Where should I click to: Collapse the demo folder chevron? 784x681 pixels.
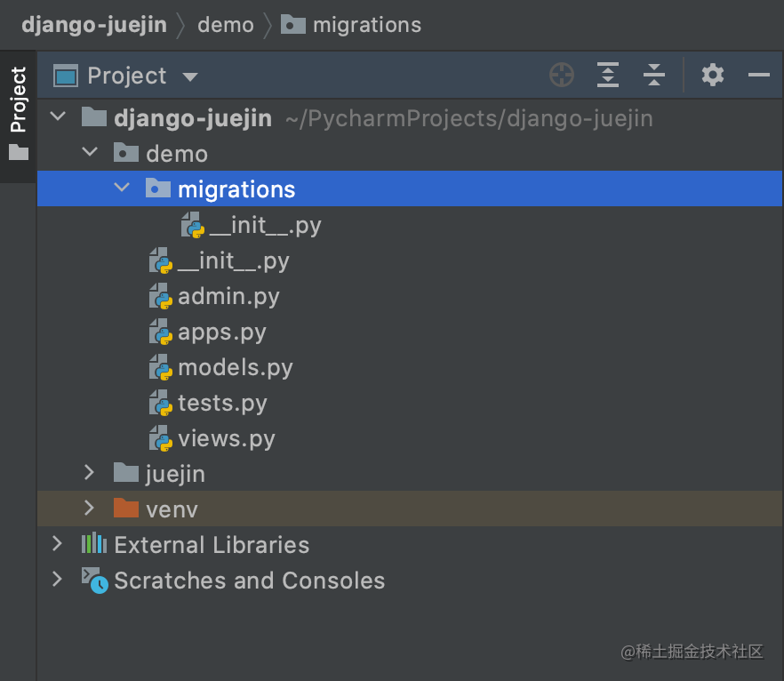click(90, 151)
